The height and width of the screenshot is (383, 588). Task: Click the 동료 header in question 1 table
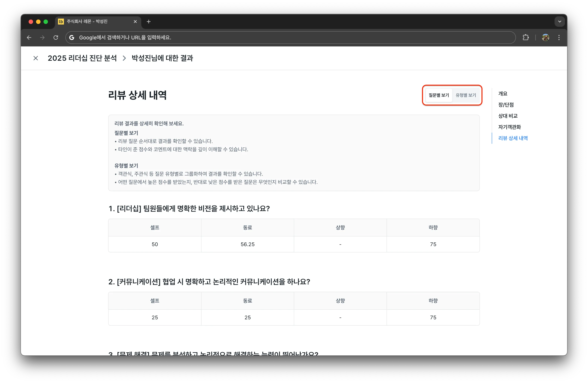(248, 228)
